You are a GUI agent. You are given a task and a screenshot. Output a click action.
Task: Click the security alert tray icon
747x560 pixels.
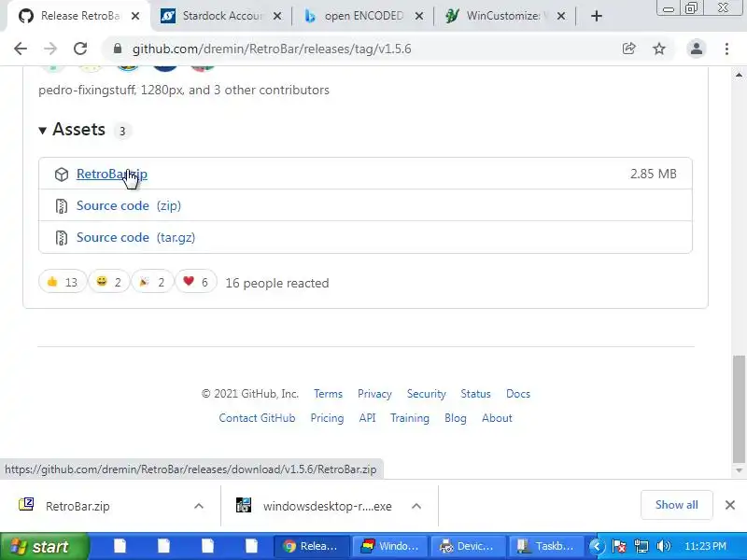tap(619, 546)
